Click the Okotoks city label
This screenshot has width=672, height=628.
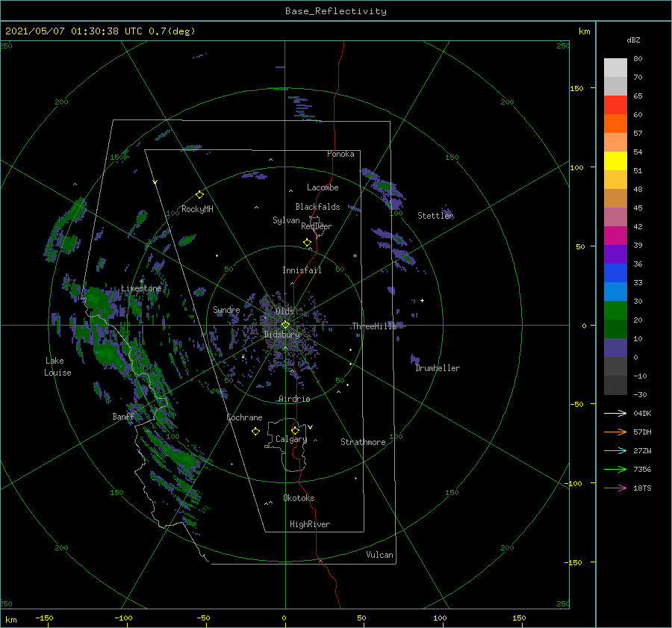(299, 498)
